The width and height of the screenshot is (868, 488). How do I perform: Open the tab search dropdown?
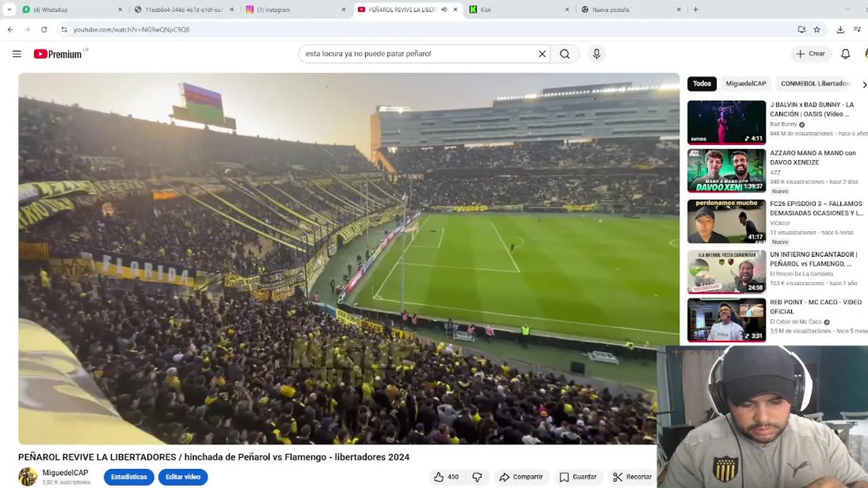click(x=9, y=9)
